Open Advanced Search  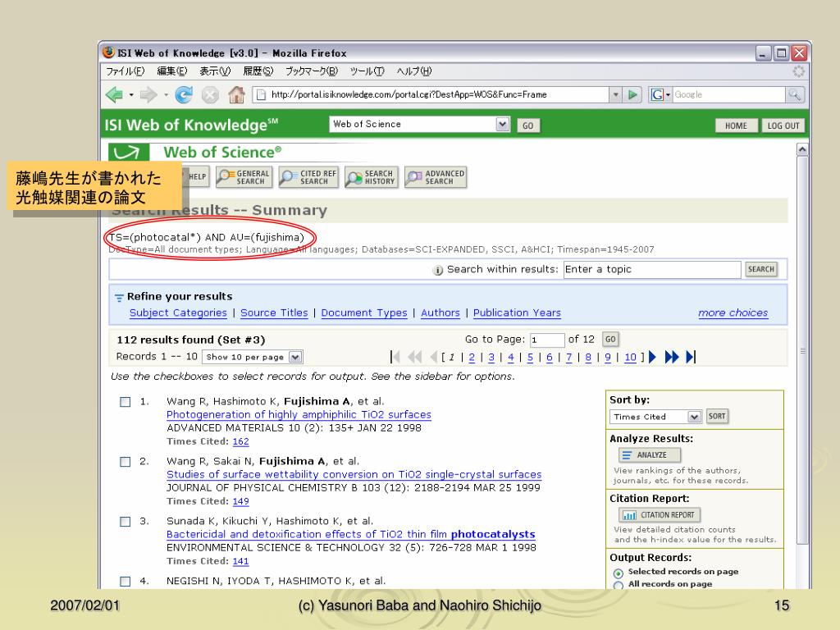click(x=436, y=177)
